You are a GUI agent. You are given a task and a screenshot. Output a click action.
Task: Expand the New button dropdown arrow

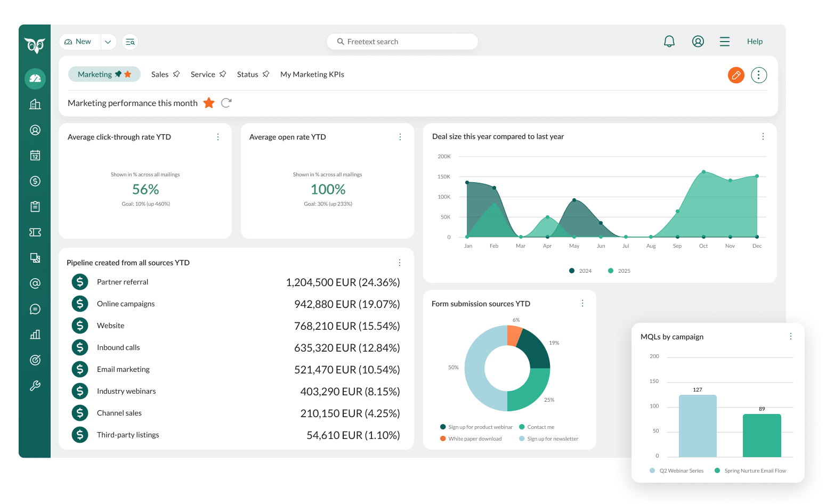click(x=108, y=42)
